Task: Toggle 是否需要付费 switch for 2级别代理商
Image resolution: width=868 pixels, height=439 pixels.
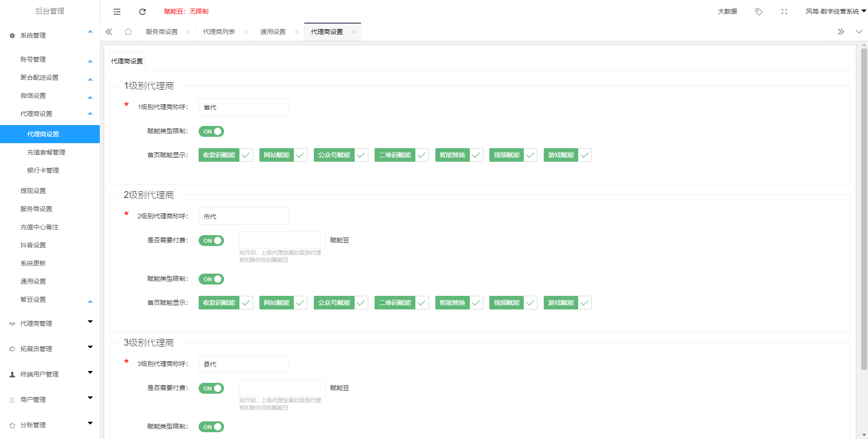Action: [x=211, y=241]
